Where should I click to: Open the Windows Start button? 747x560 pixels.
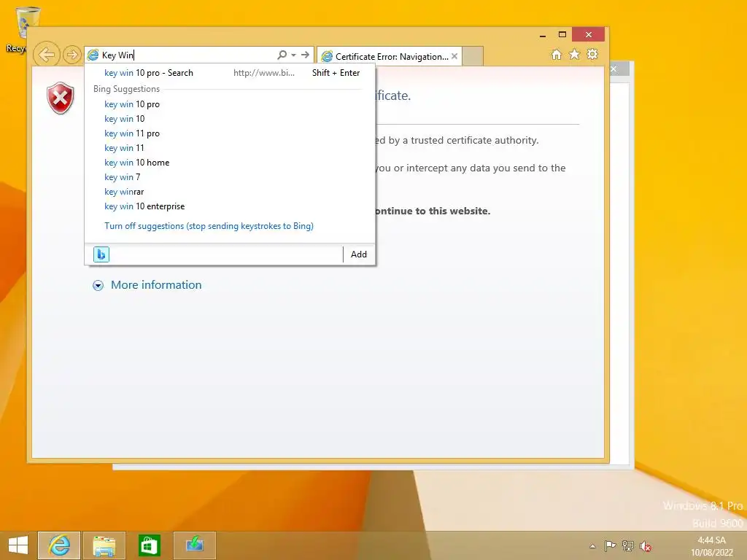click(x=18, y=545)
